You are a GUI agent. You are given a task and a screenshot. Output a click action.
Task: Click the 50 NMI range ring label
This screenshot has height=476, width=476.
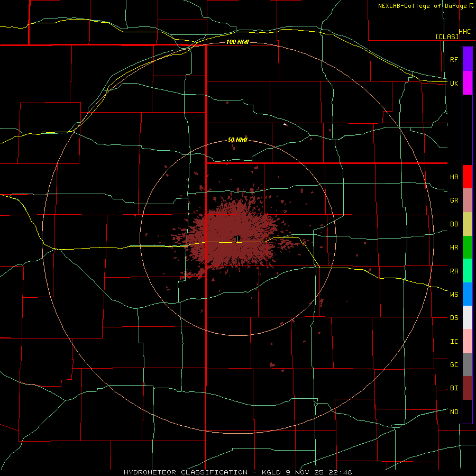click(x=237, y=140)
